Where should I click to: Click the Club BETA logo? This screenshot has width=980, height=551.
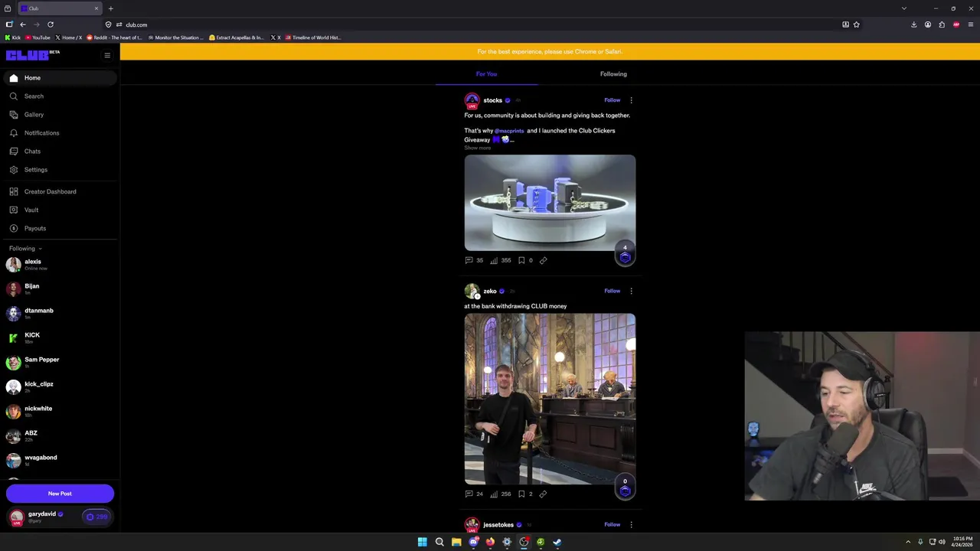coord(32,55)
